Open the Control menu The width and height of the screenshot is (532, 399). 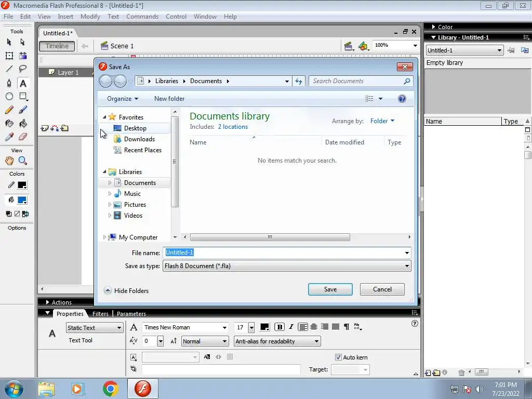tap(176, 17)
